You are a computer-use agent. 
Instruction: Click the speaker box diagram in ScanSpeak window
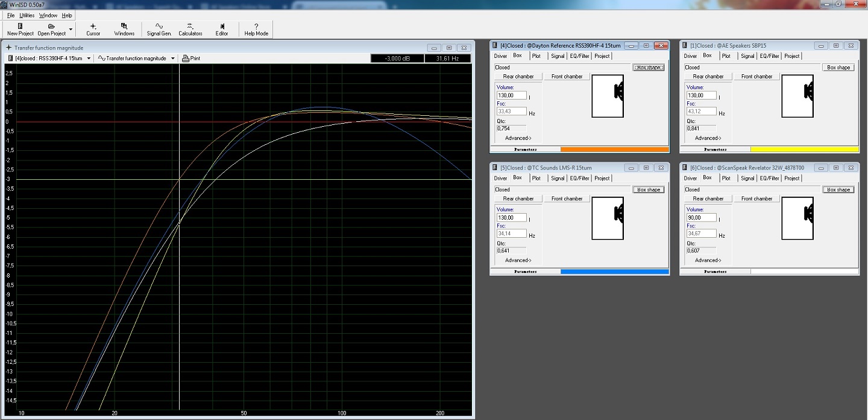pos(797,217)
